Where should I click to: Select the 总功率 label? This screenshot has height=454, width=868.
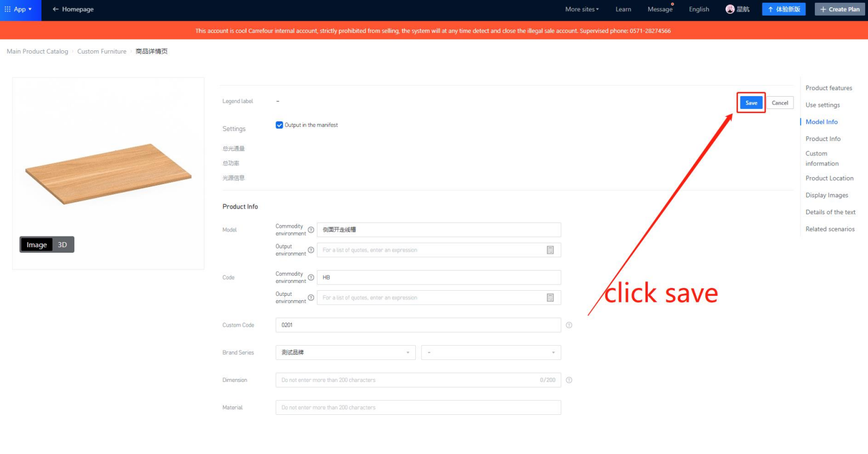(231, 163)
